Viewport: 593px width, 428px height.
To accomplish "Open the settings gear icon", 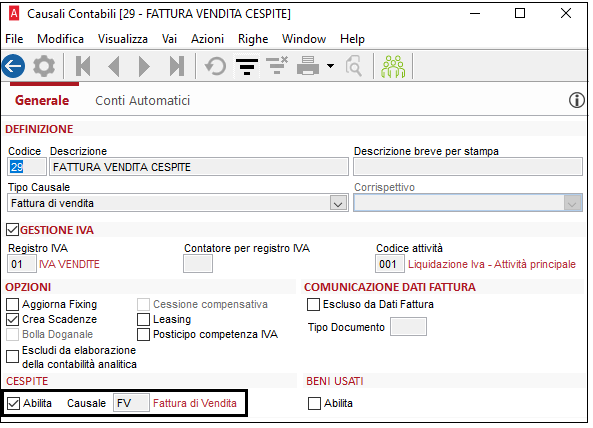I will (44, 66).
